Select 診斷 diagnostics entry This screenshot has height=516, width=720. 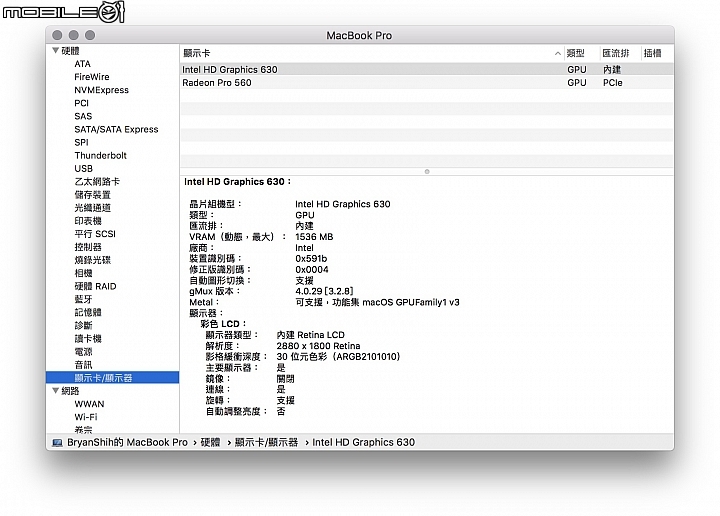83,325
